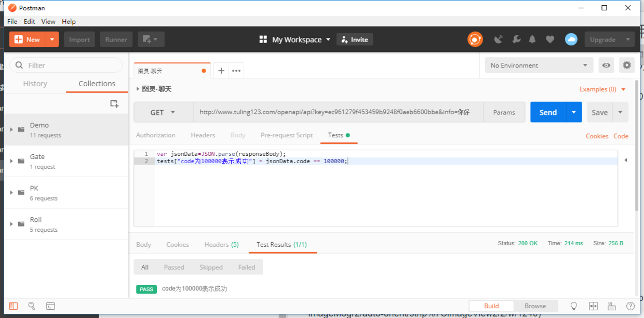Open the No Environment dropdown
This screenshot has width=644, height=318.
tap(539, 65)
